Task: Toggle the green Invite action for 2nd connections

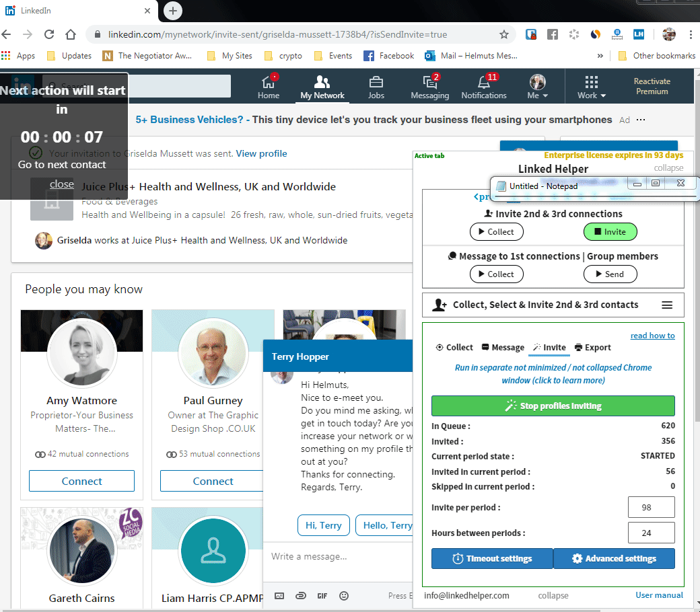Action: pyautogui.click(x=610, y=231)
